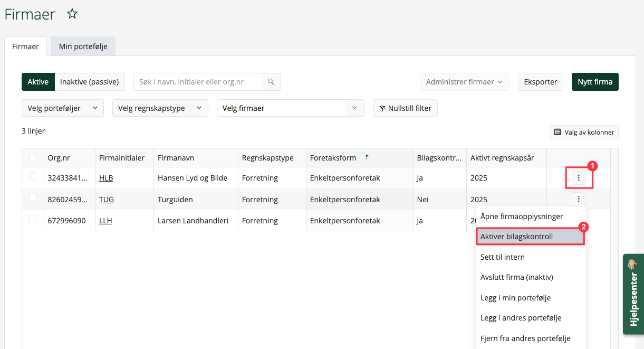Select checkbox for Turguiden row

click(33, 197)
